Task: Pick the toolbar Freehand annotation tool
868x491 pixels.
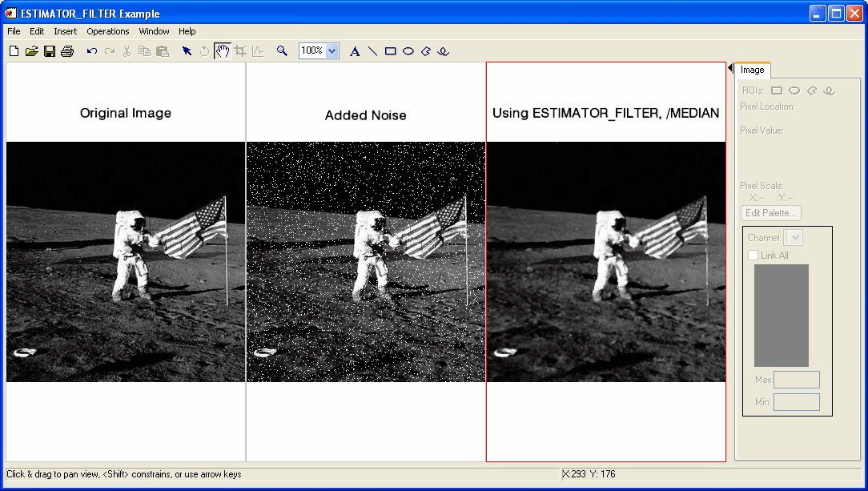Action: 443,51
